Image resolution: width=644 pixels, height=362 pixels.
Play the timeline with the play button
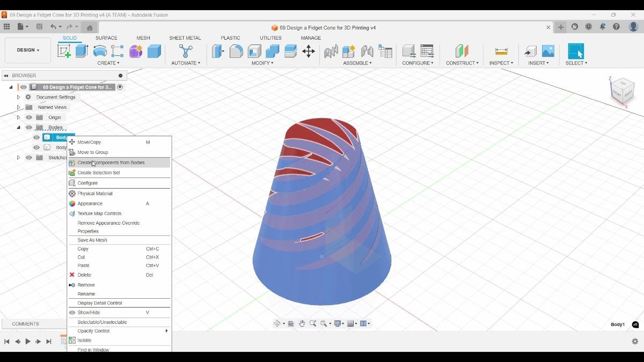point(28,341)
